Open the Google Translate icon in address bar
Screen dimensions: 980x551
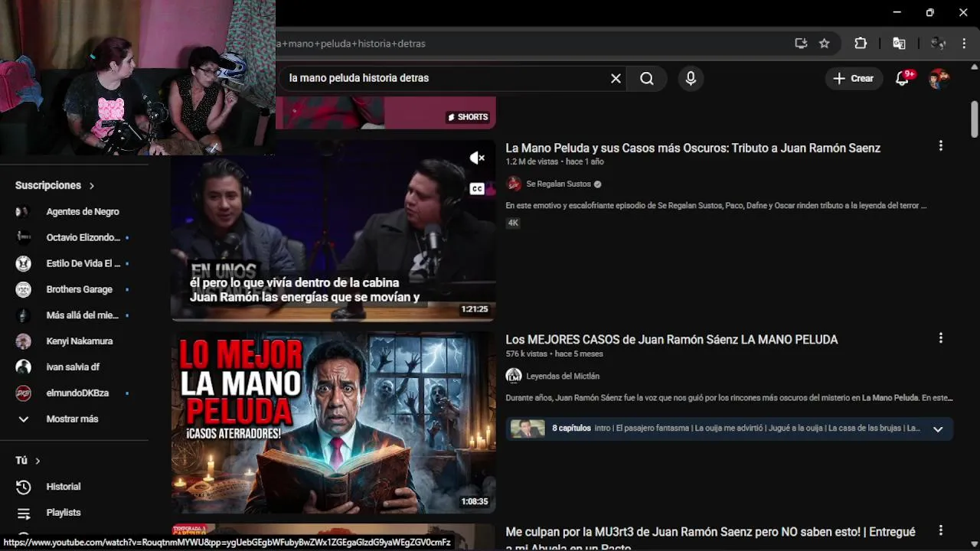[x=900, y=44]
